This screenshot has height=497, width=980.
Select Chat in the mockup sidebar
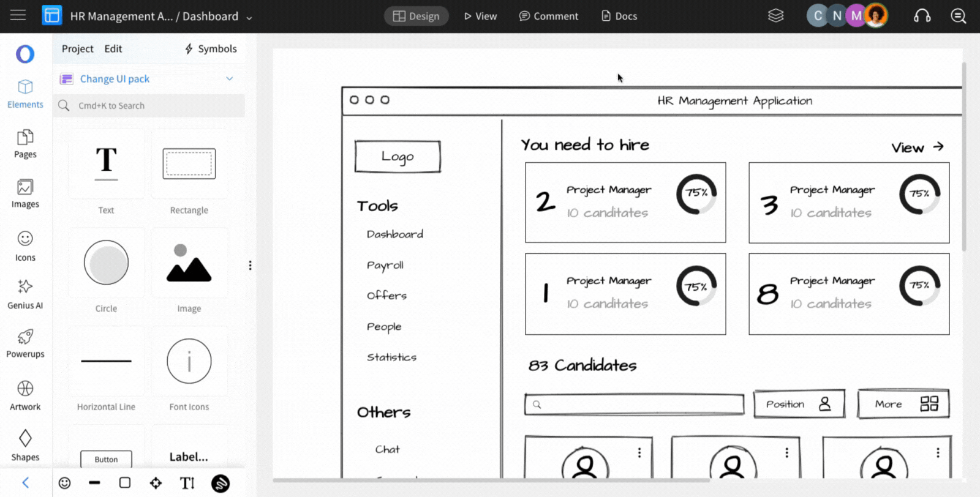pos(388,449)
